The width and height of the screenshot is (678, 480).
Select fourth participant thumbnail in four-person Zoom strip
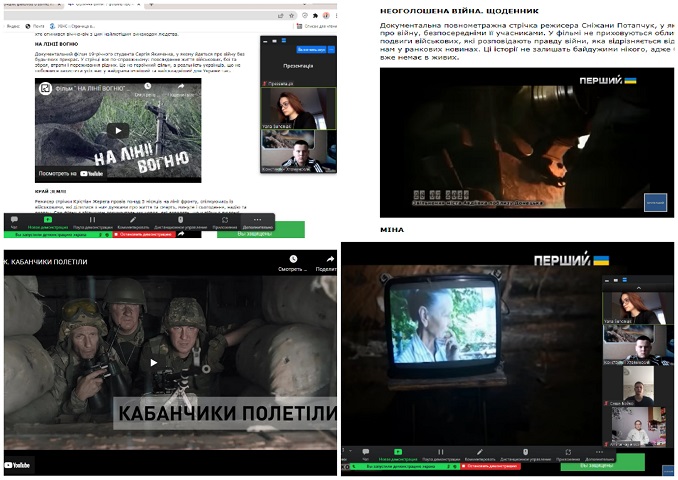[x=638, y=426]
